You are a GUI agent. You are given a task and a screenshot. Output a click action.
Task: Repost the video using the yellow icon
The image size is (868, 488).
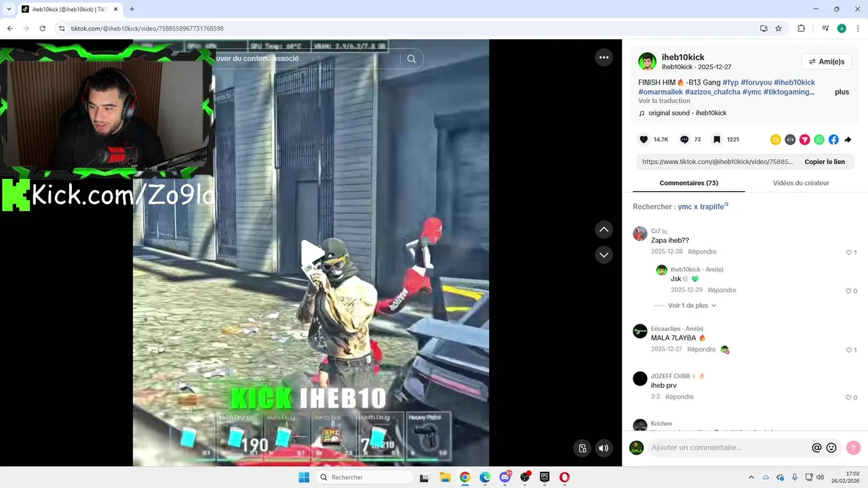[x=776, y=140]
